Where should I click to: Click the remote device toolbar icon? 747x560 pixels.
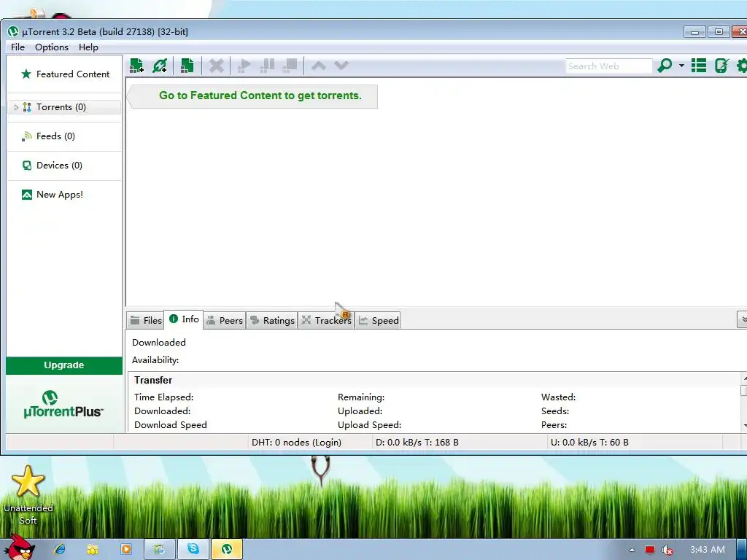721,66
